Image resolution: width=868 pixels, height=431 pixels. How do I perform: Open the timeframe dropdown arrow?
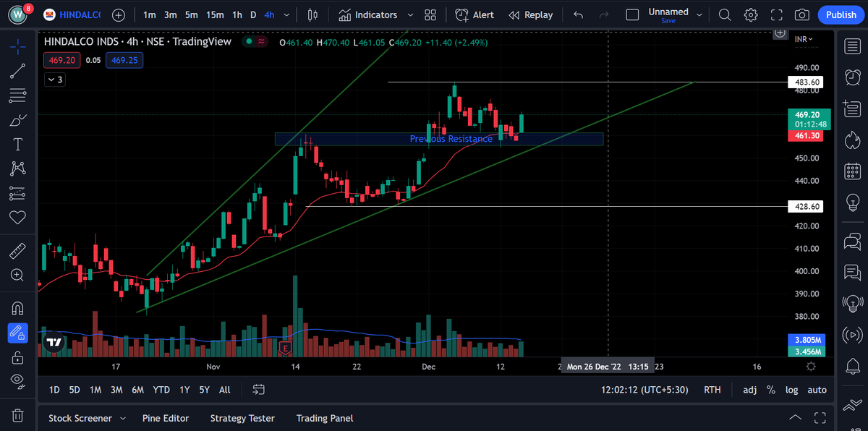pos(287,14)
